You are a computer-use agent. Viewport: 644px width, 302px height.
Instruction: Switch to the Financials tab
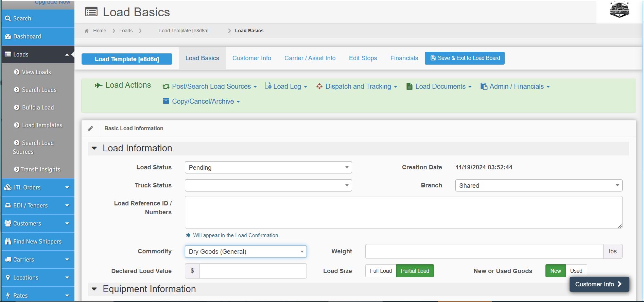[x=404, y=58]
